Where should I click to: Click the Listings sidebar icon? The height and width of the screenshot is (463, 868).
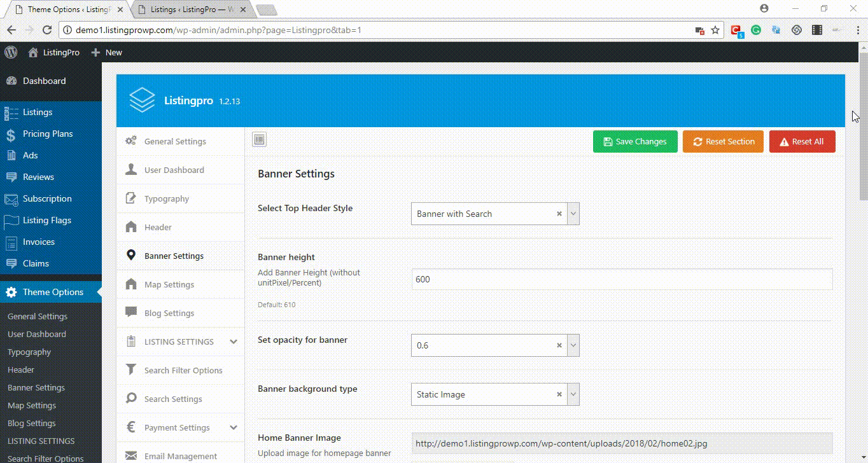pyautogui.click(x=11, y=113)
